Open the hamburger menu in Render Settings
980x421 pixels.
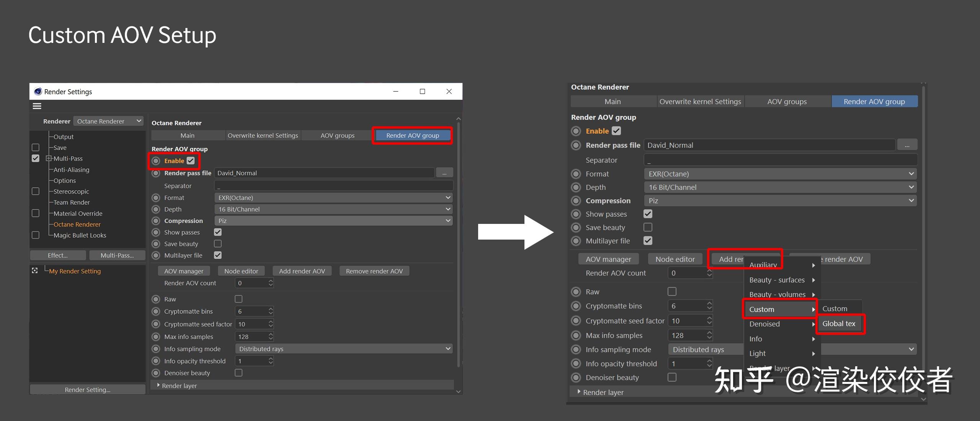[37, 106]
